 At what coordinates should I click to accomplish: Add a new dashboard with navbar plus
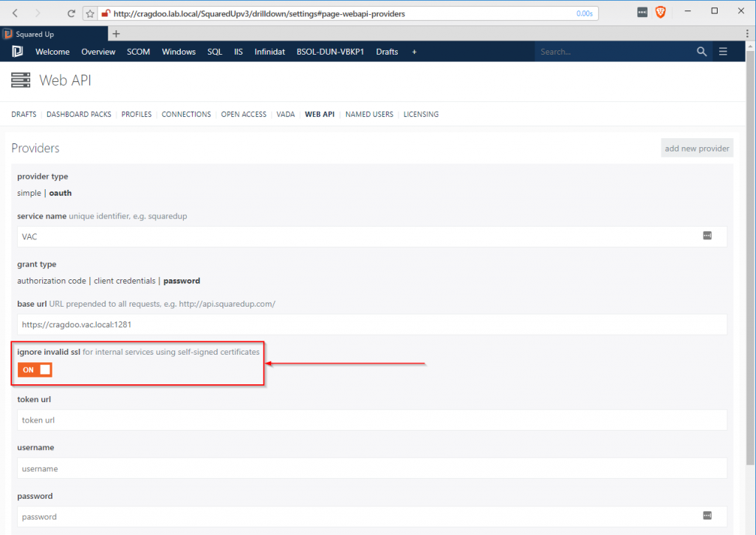click(414, 52)
